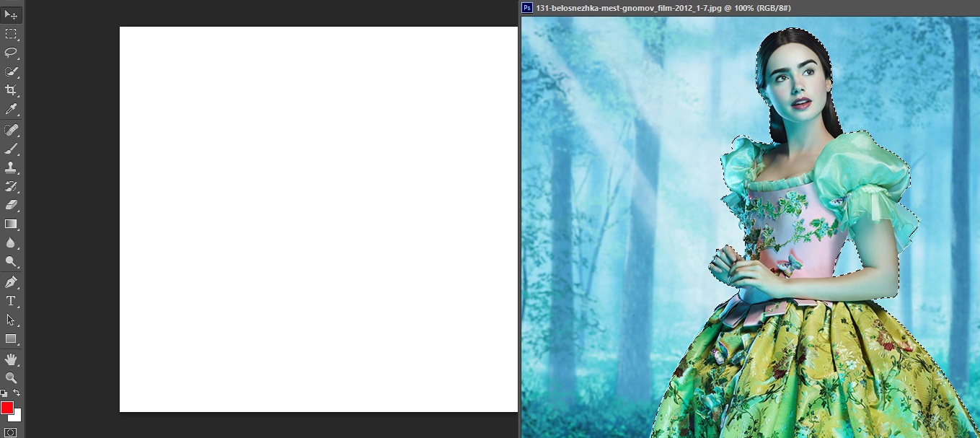
Task: Select the Blur tool
Action: (11, 243)
